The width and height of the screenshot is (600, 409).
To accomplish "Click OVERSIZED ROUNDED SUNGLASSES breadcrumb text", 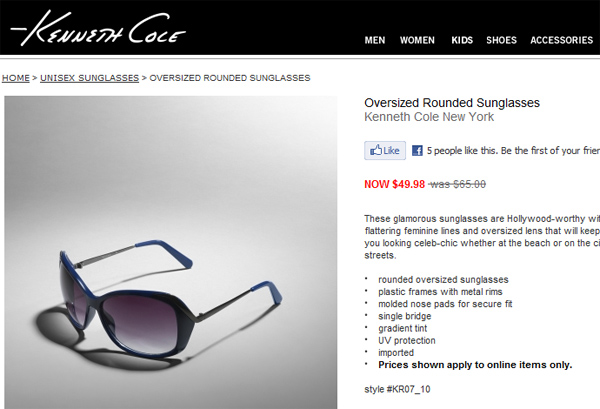I will [x=230, y=78].
